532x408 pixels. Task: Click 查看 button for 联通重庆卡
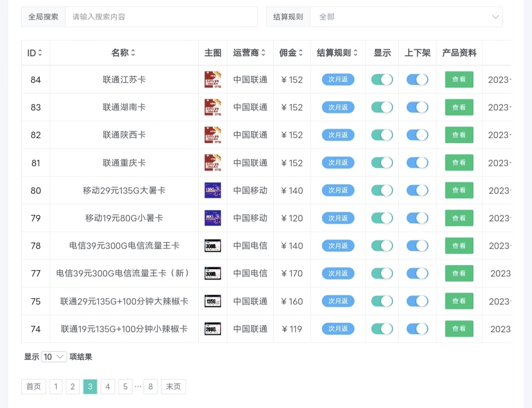459,163
